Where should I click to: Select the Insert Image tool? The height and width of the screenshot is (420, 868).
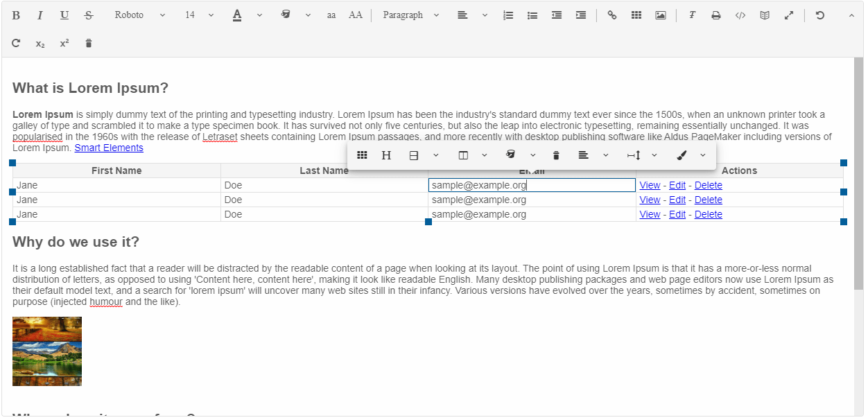pyautogui.click(x=660, y=15)
